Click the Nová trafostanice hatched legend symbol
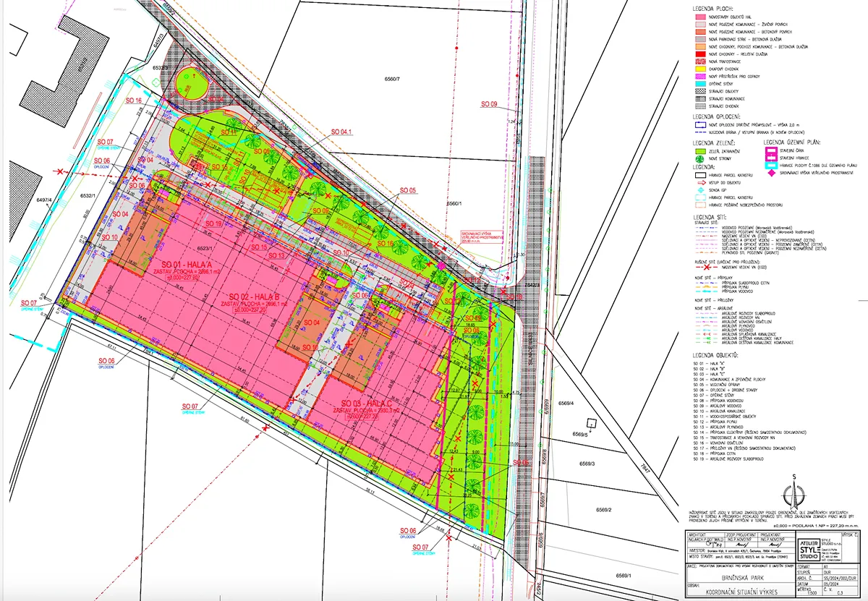Screen dimensions: 868x601 [700, 61]
